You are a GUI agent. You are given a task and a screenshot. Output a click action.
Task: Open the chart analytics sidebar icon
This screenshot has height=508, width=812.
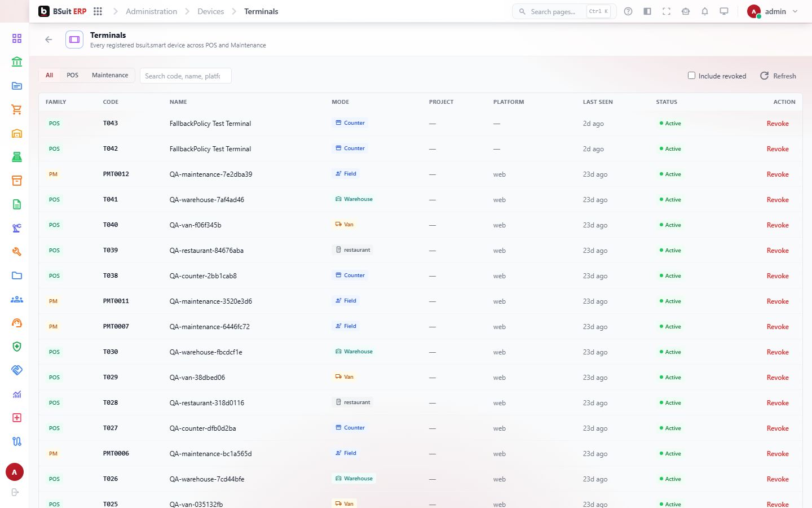coord(17,394)
